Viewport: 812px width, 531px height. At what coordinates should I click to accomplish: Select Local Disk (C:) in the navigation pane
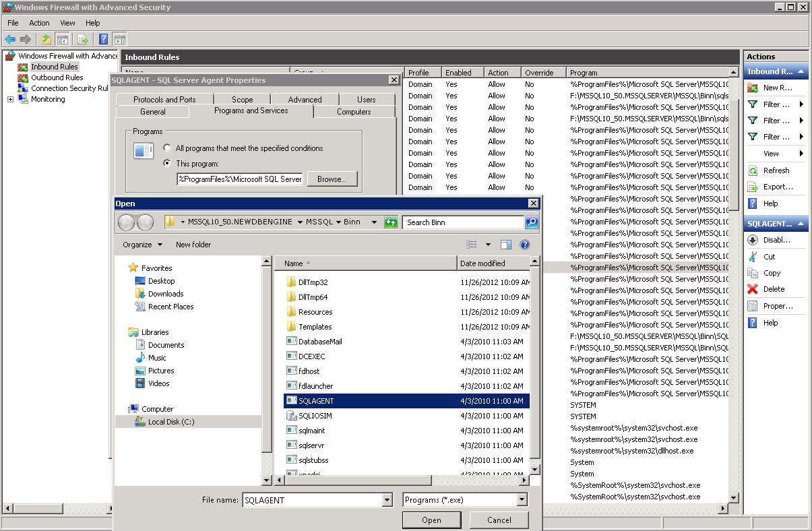click(x=171, y=422)
